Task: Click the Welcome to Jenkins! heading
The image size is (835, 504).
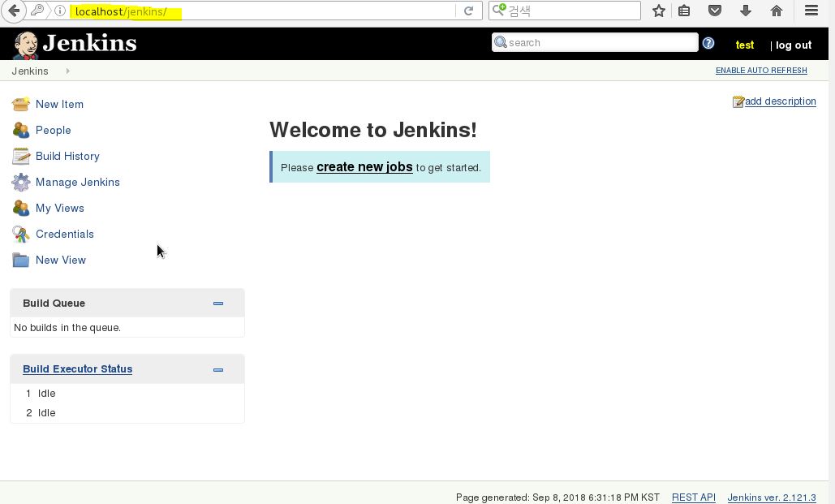Action: (373, 130)
